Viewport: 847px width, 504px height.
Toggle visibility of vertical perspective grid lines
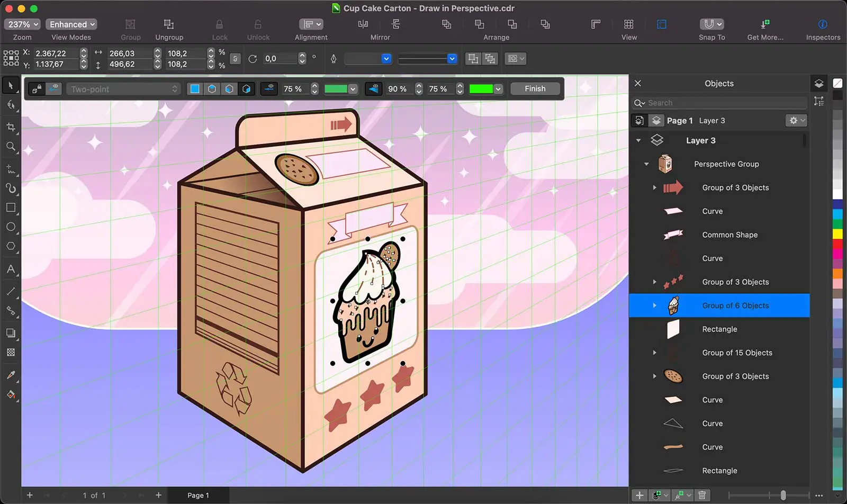374,88
